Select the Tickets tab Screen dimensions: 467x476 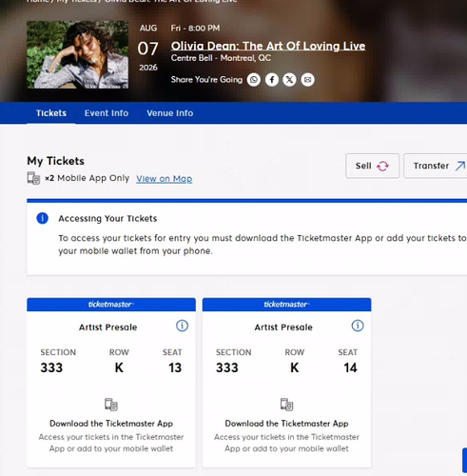pyautogui.click(x=51, y=113)
